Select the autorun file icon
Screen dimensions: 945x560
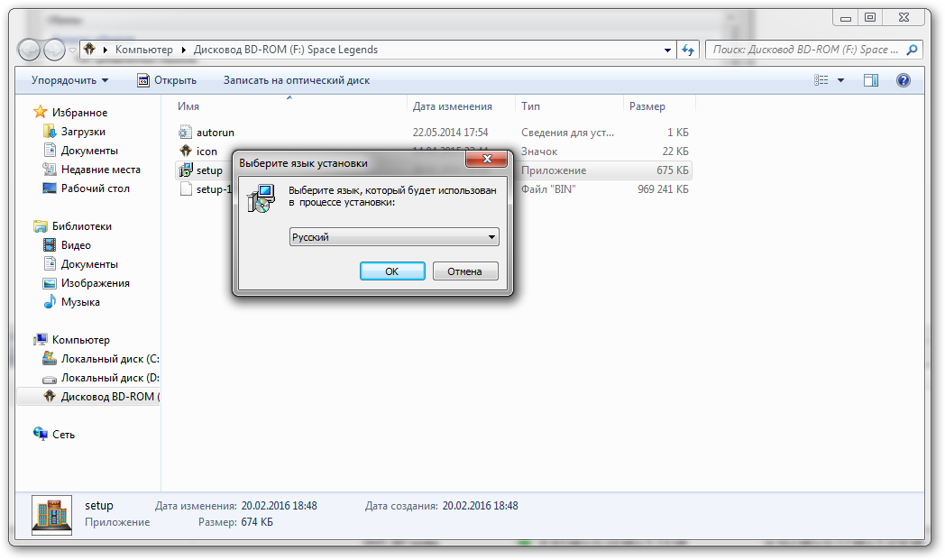pos(185,132)
